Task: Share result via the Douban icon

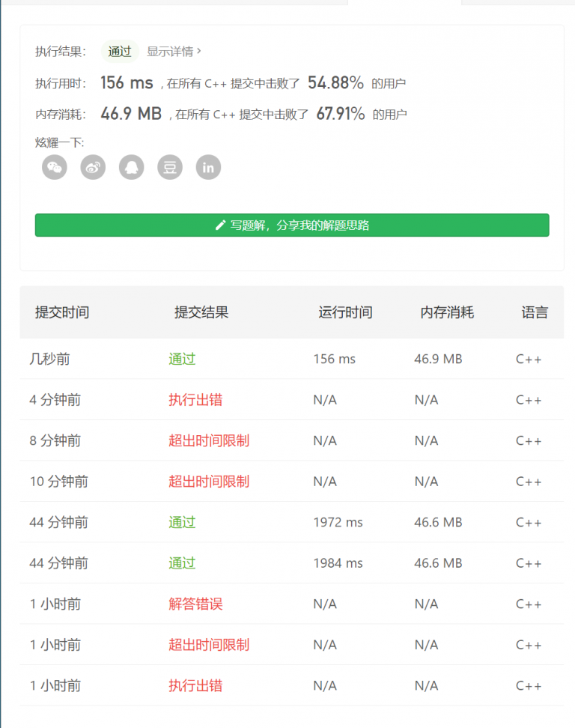Action: pos(170,167)
